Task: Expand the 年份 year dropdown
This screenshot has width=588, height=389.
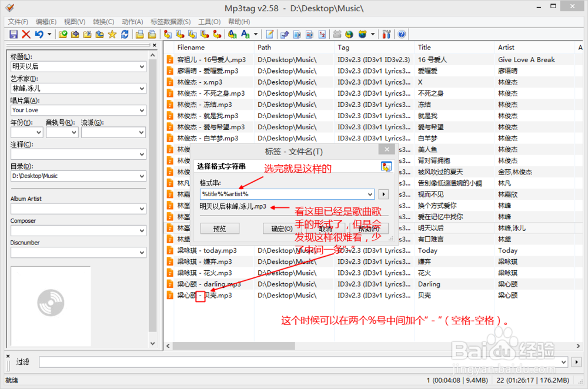Action: pos(39,132)
